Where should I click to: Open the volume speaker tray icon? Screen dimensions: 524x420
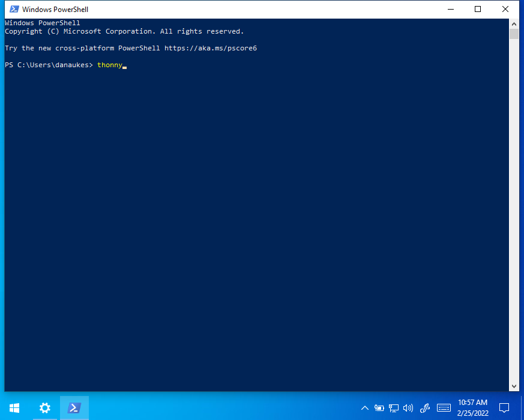[x=408, y=408]
